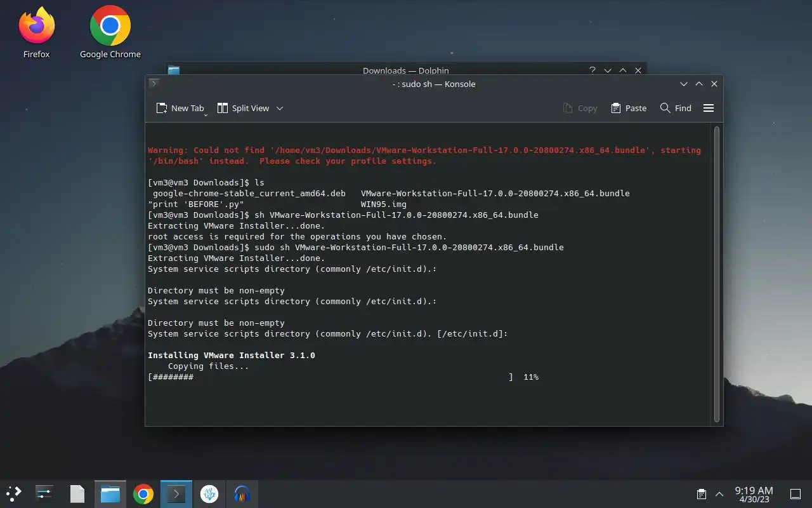Open the headphones app in taskbar
Image resolution: width=812 pixels, height=508 pixels.
[242, 493]
